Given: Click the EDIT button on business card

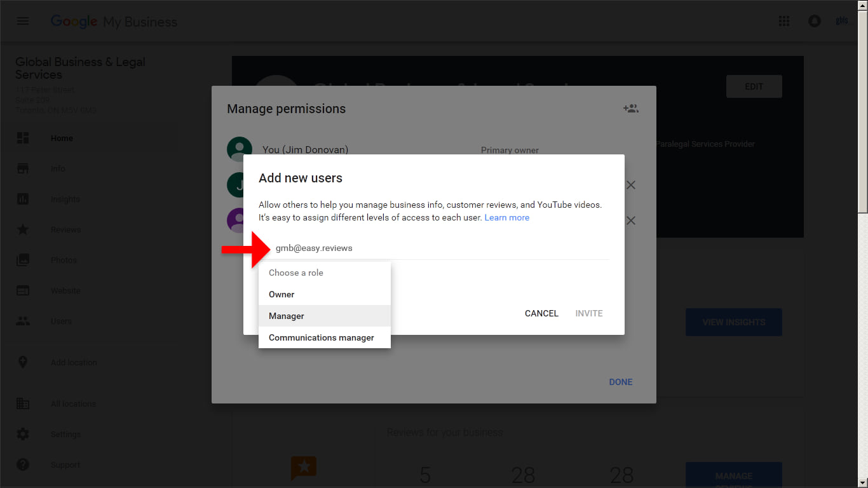Looking at the screenshot, I should (754, 86).
